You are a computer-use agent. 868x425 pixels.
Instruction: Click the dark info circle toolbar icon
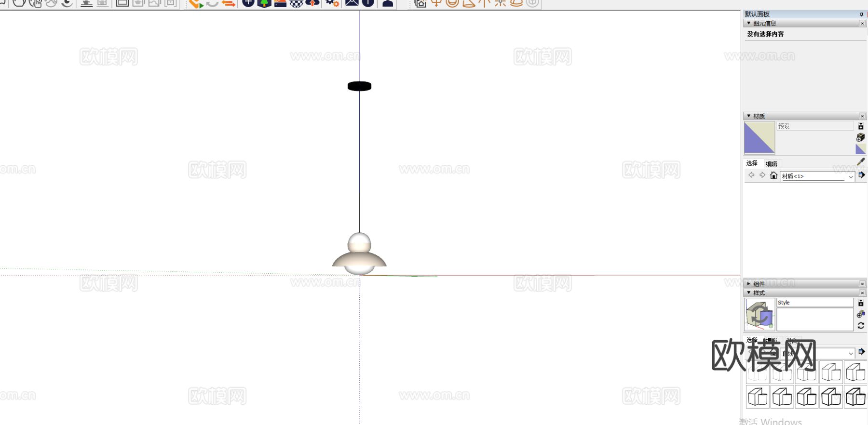pyautogui.click(x=368, y=3)
